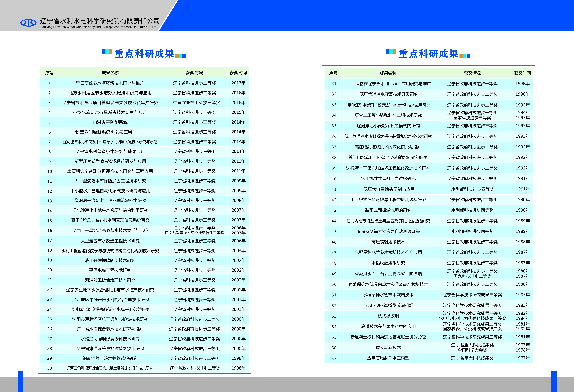
Task: Select row 旱田高效节水灌溉新技术研究与推广
Action: (144, 83)
